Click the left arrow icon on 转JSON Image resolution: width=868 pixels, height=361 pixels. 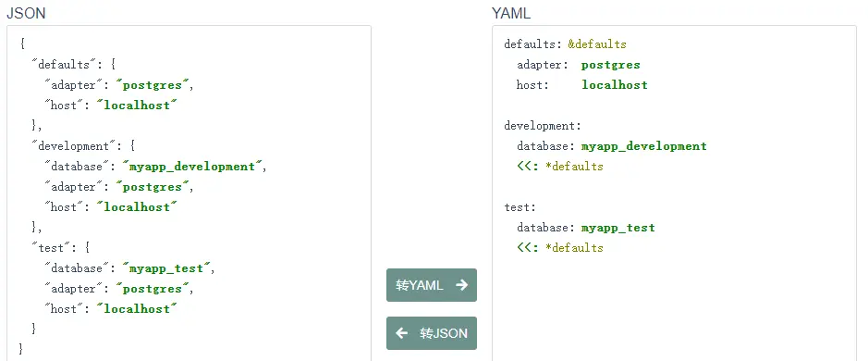tap(402, 333)
